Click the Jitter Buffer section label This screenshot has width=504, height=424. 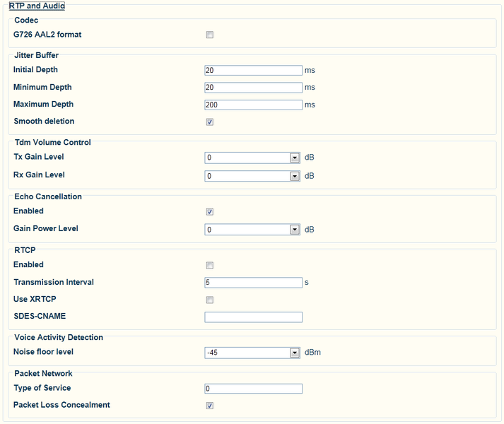tap(37, 55)
